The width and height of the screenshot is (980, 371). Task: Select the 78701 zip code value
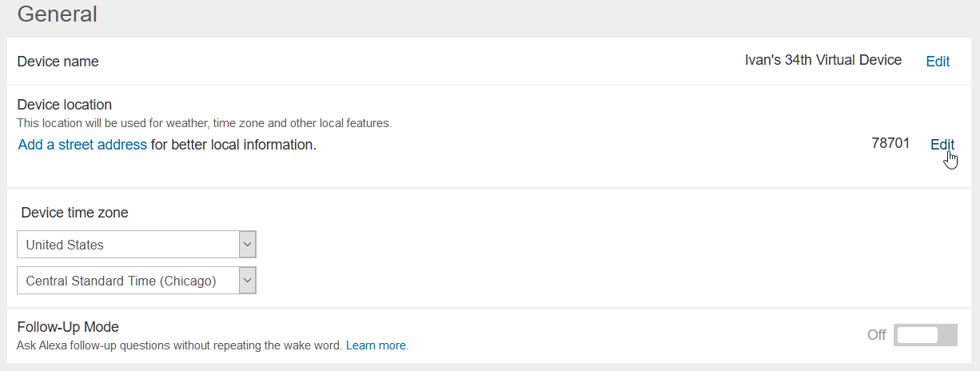tap(890, 144)
